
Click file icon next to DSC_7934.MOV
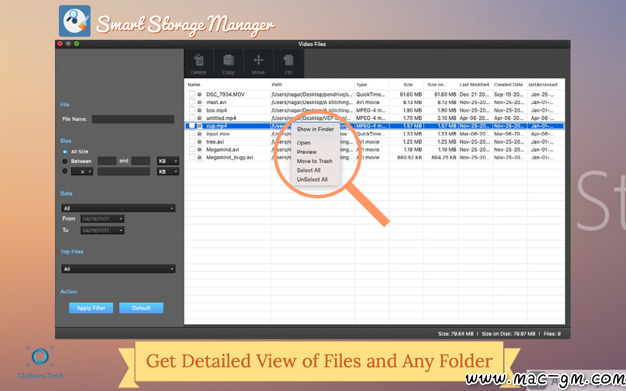click(200, 95)
